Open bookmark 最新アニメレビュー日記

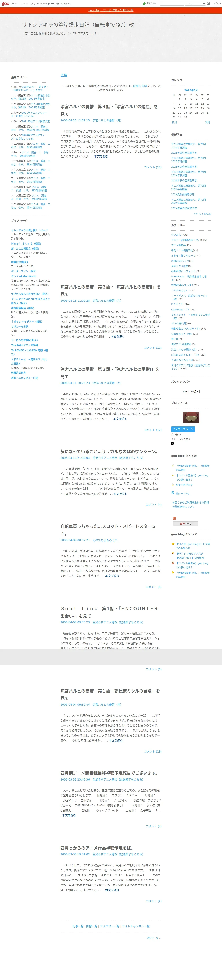24,378
